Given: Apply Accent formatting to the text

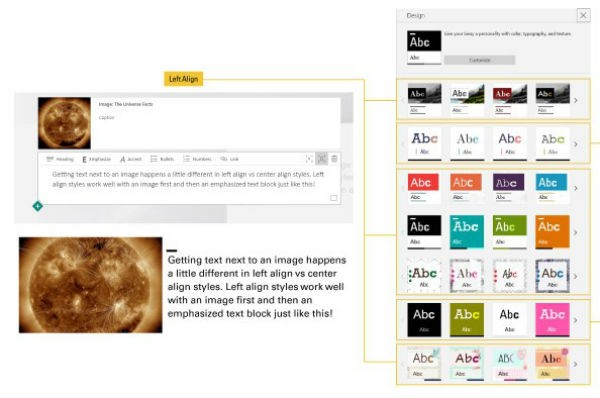Looking at the screenshot, I should pyautogui.click(x=131, y=159).
